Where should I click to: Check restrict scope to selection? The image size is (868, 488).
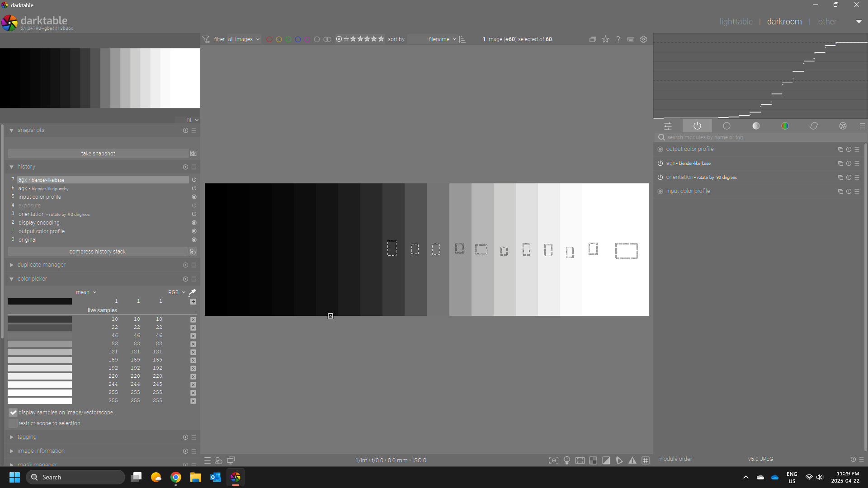tap(13, 423)
